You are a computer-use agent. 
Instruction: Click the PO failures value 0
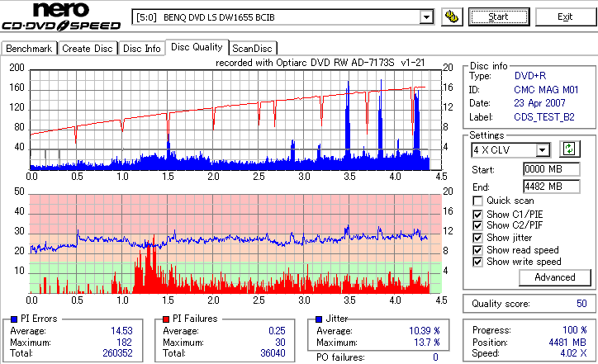[435, 357]
